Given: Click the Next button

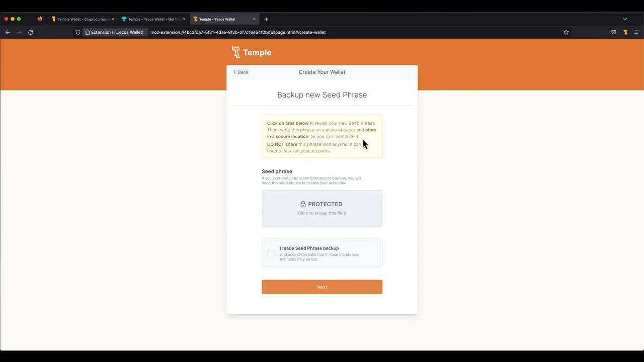Looking at the screenshot, I should click(x=322, y=287).
